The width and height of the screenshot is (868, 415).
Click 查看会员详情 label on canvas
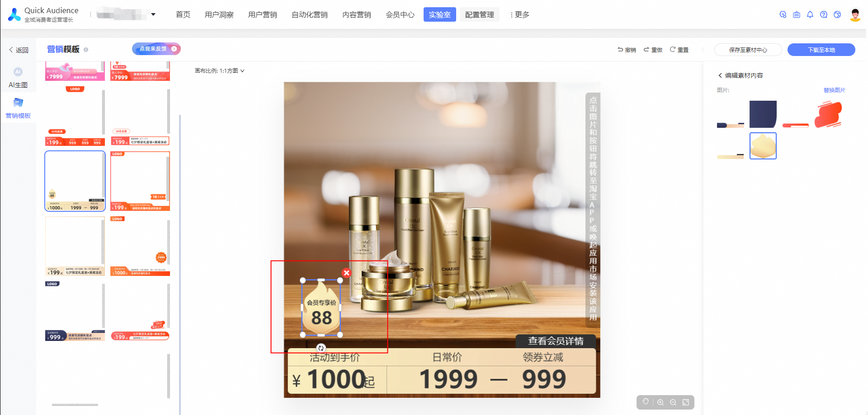click(556, 341)
